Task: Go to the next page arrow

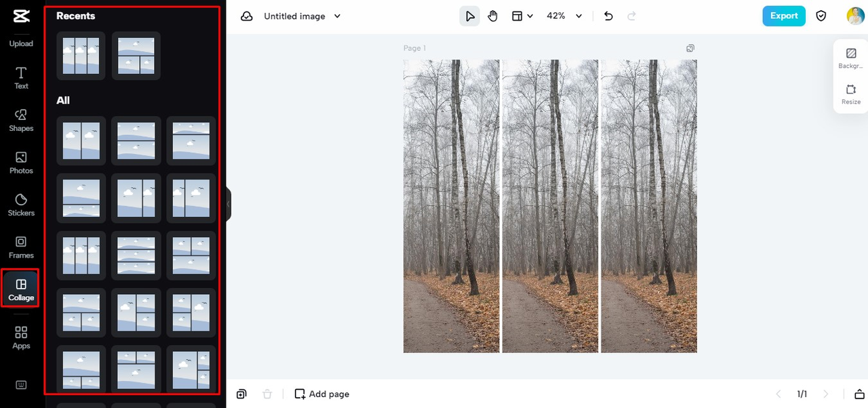Action: [x=825, y=394]
